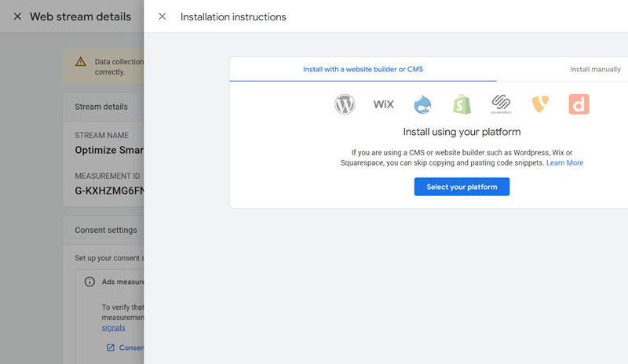Click the G-KXHZMG6F measurement ID value
Viewport: 628px width, 364px height.
(x=109, y=191)
